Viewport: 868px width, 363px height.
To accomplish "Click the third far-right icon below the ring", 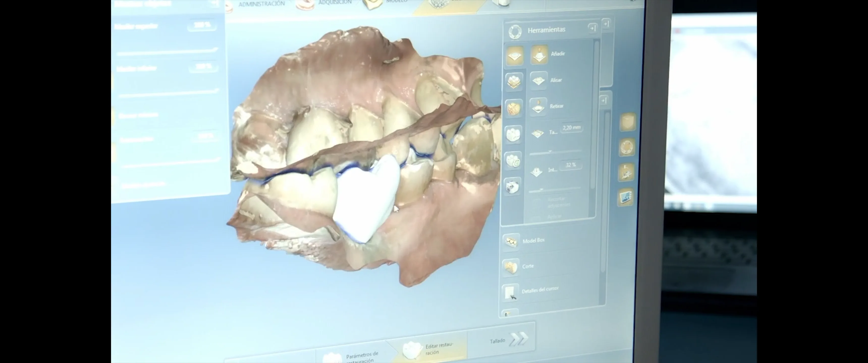I will pos(626,172).
